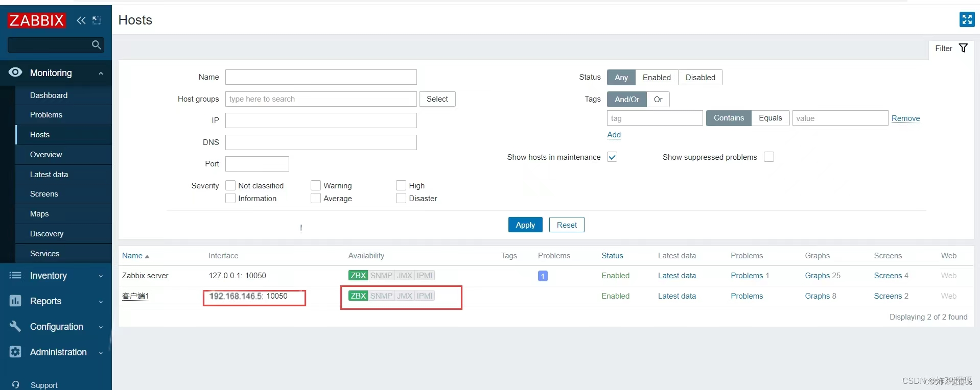Screen dimensions: 980x390
Task: Click the Configuration wrench icon
Action: (15, 326)
